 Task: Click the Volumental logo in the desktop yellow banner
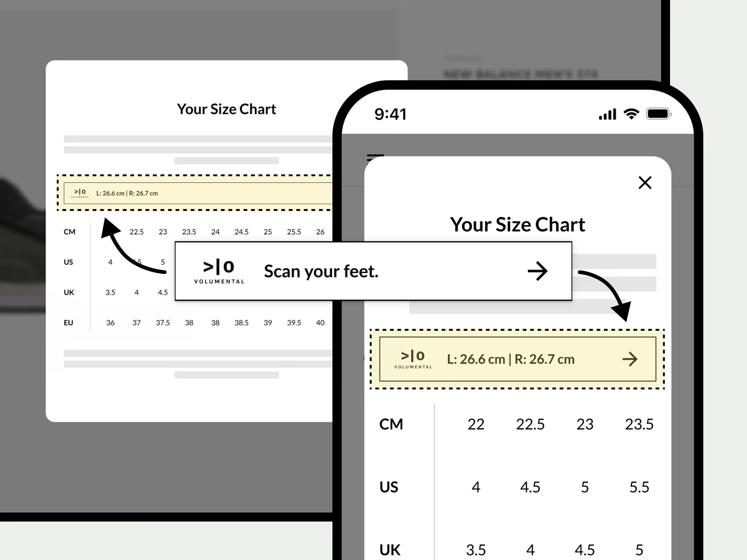click(80, 193)
